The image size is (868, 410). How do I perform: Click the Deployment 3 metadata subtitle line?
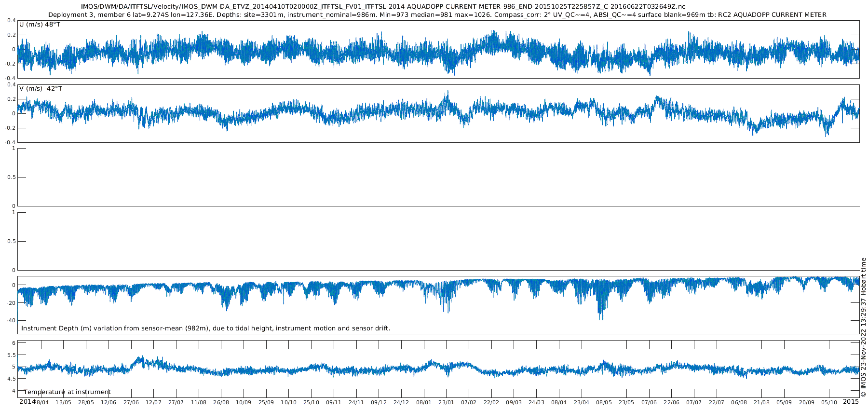point(437,15)
